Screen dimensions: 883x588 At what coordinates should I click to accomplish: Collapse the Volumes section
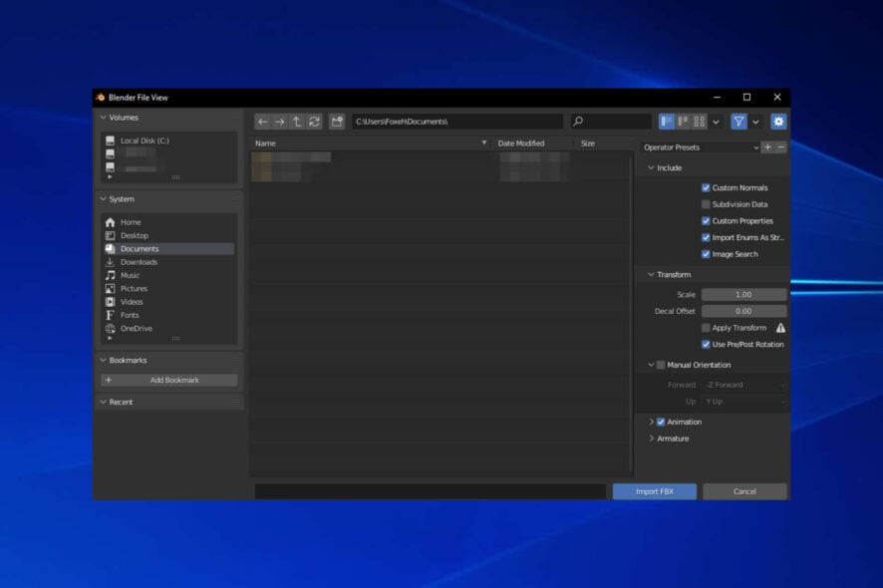click(103, 118)
